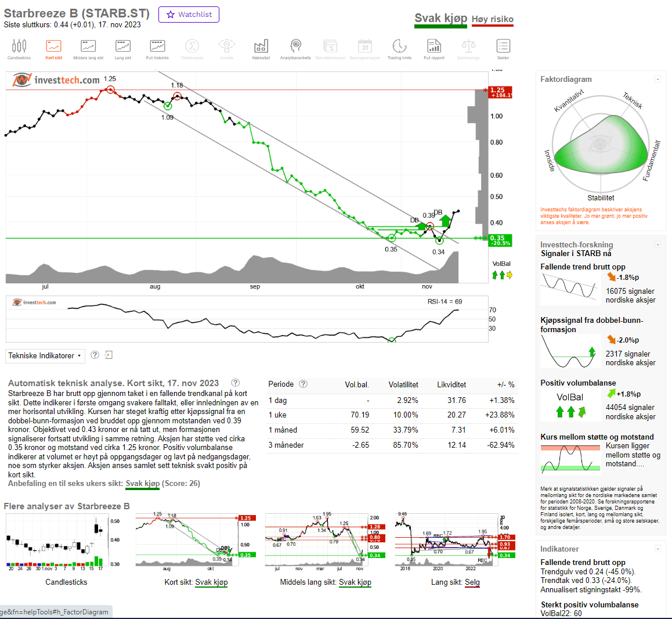Screen dimensions: 672x619
Task: Open the Tekniske Indikatorer dropdown
Action: point(45,355)
